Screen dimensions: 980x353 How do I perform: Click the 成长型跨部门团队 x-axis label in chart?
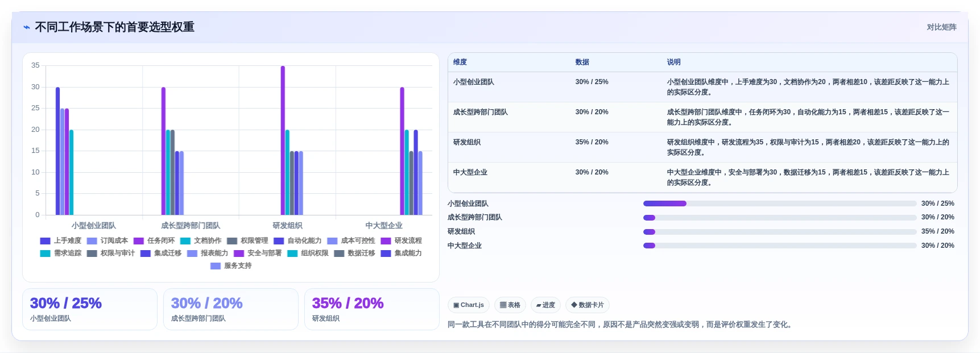point(191,226)
